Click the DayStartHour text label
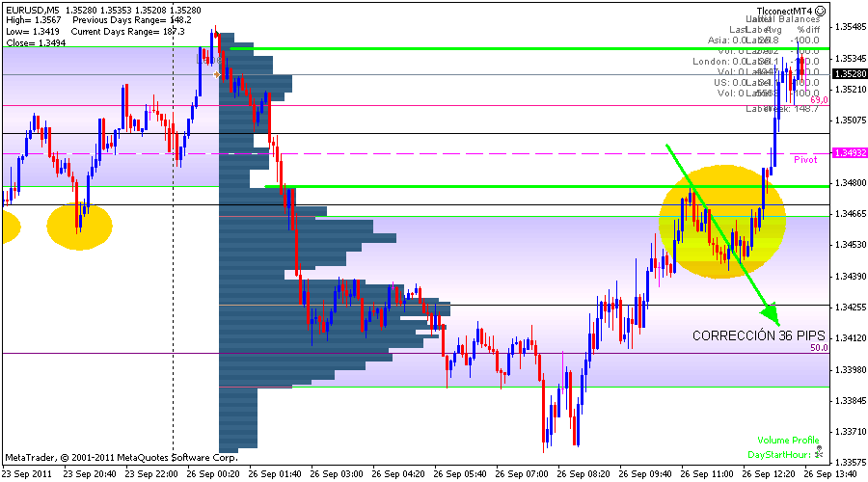The height and width of the screenshot is (482, 868). 777,454
